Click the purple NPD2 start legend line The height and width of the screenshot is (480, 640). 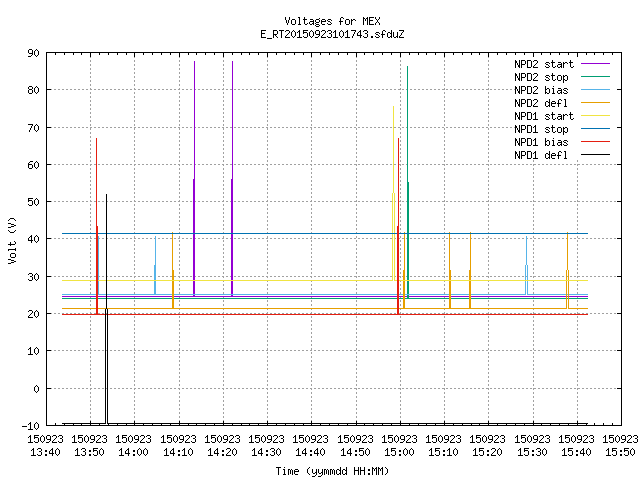tap(595, 64)
